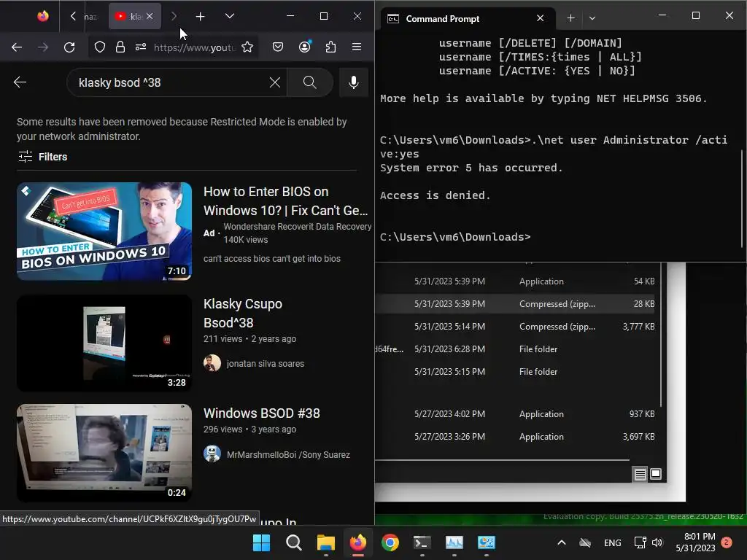747x560 pixels.
Task: Open the search Filters options
Action: pos(42,157)
